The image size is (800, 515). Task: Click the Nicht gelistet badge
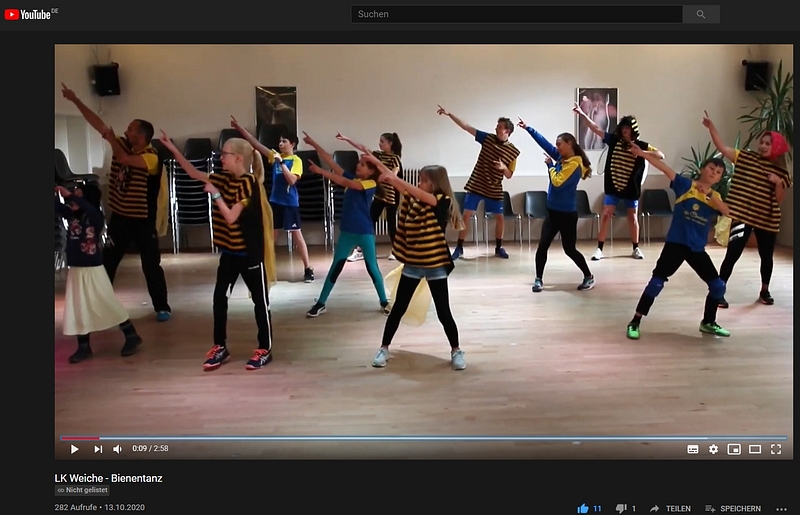pyautogui.click(x=82, y=490)
